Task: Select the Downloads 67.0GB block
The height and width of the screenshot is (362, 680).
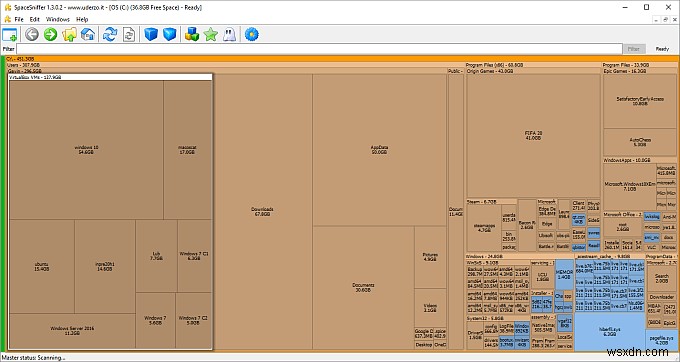Action: pyautogui.click(x=262, y=212)
